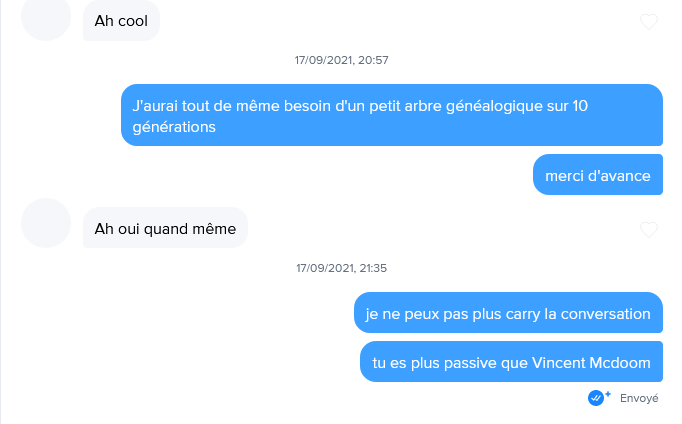Click the "je ne peux pas plus carry" message
This screenshot has height=424, width=682.
tap(508, 313)
